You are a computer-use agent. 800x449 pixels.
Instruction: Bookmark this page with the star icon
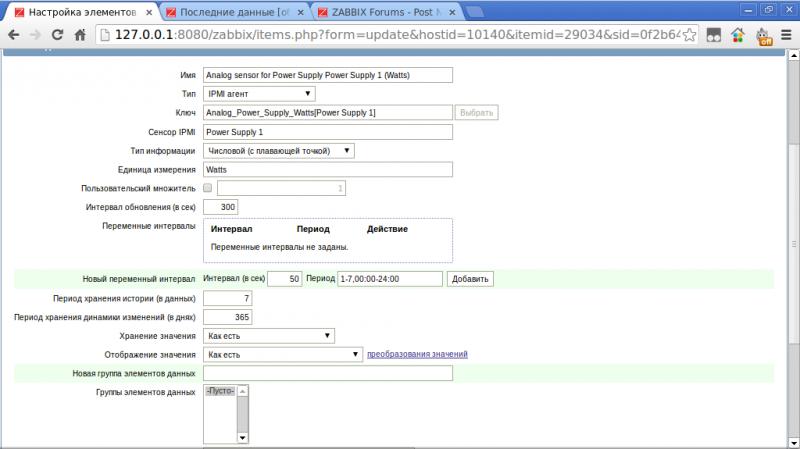coord(689,35)
